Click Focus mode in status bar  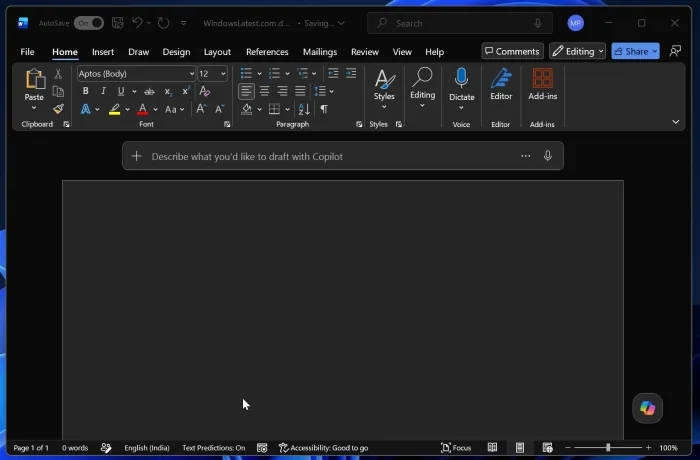456,447
